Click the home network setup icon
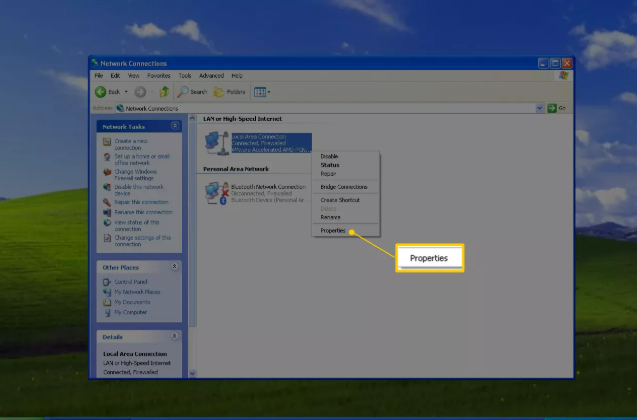This screenshot has height=420, width=637. [107, 157]
